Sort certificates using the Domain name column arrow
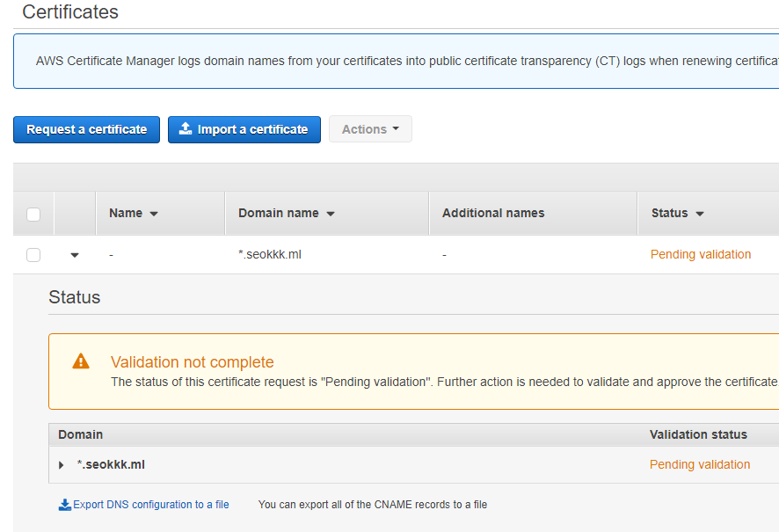This screenshot has width=779, height=532. pos(330,213)
